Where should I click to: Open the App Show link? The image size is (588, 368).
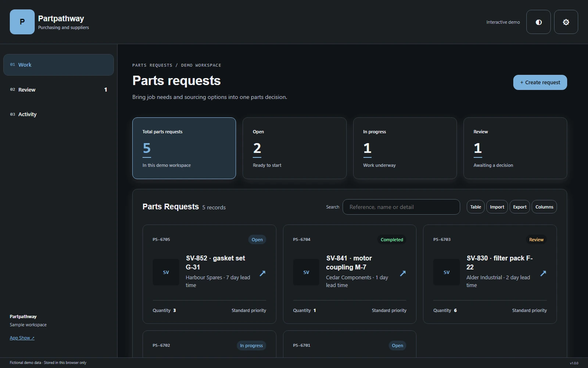[22, 338]
